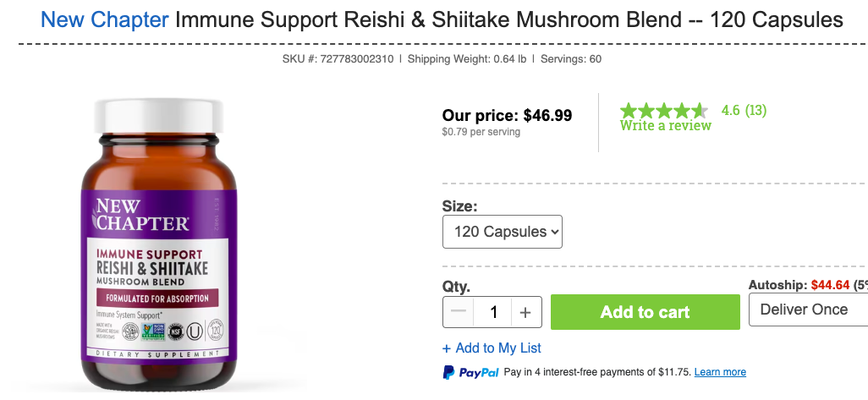Click the product title heading text
Screen dimensions: 868x400
(508, 19)
